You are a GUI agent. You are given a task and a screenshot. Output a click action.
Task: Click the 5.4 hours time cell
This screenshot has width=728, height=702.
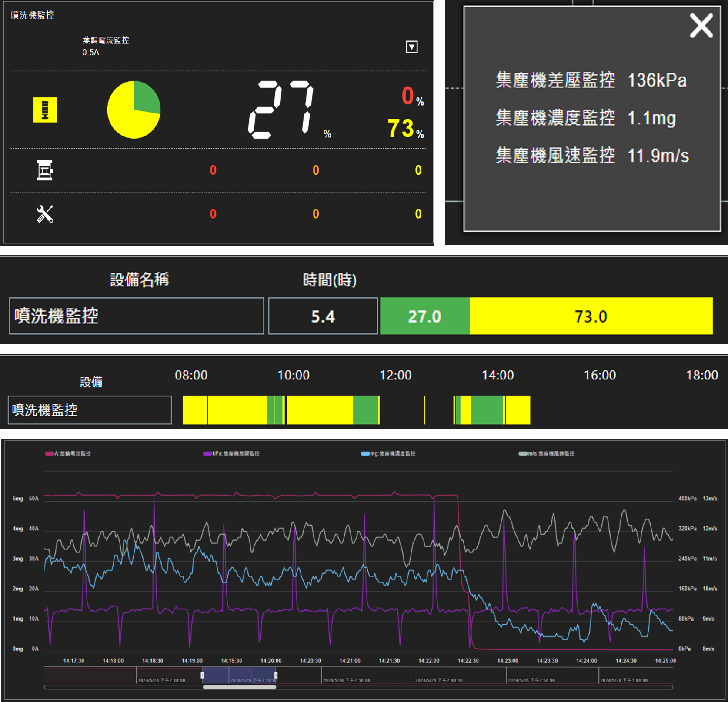point(323,316)
